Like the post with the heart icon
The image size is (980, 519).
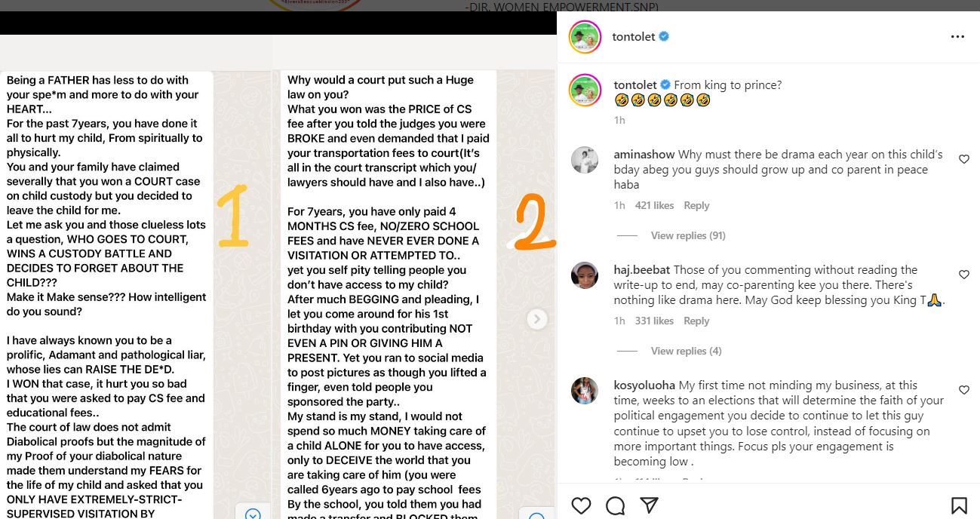coord(581,505)
